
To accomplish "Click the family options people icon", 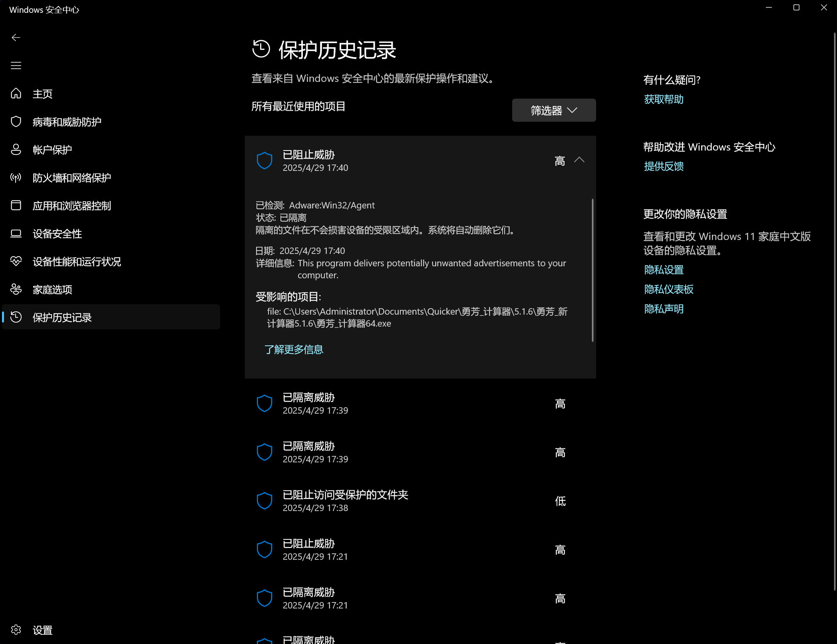I will pyautogui.click(x=16, y=289).
